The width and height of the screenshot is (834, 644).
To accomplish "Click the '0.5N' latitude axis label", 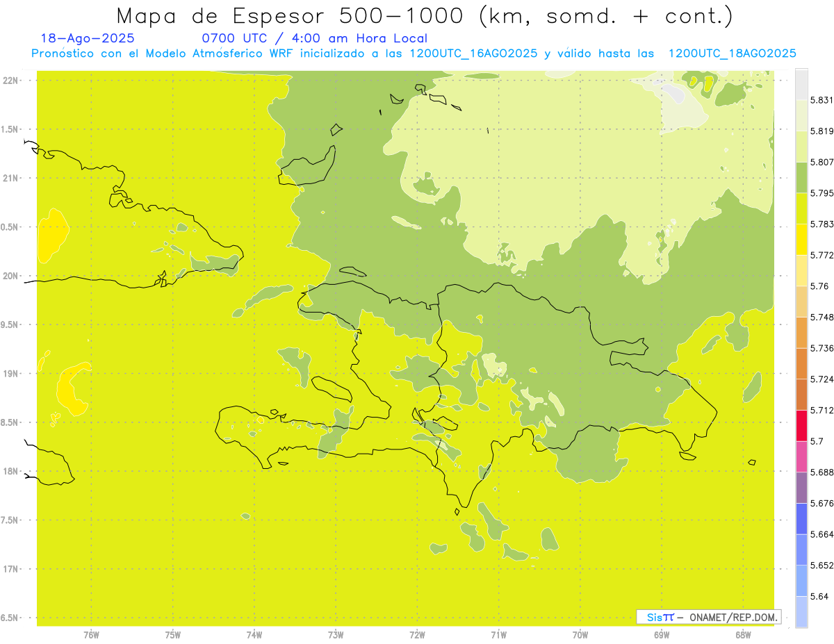I will (10, 227).
